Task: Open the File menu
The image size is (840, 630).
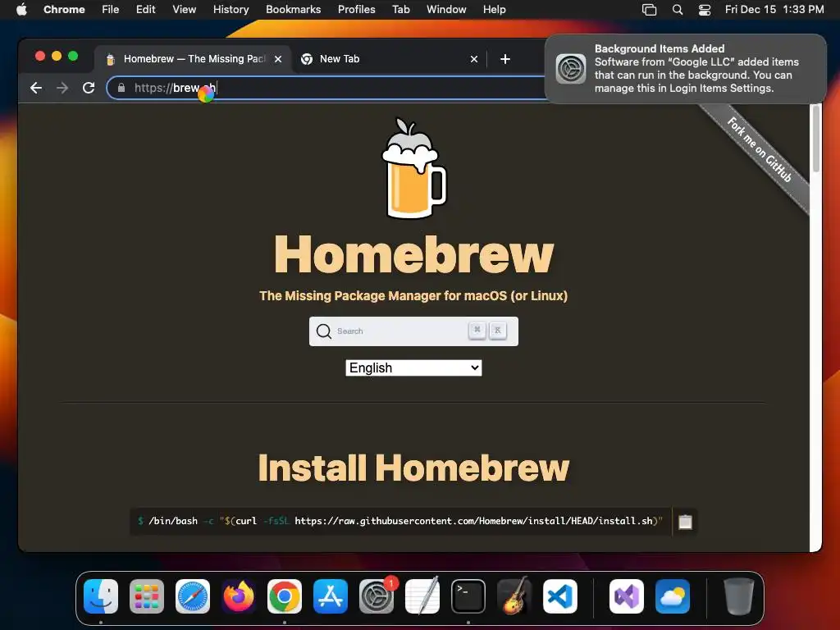Action: [111, 10]
